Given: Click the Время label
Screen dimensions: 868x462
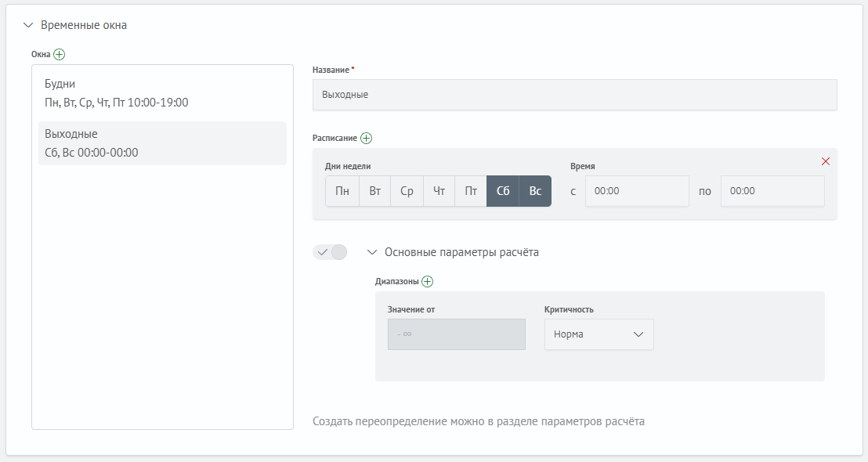Looking at the screenshot, I should coord(582,166).
